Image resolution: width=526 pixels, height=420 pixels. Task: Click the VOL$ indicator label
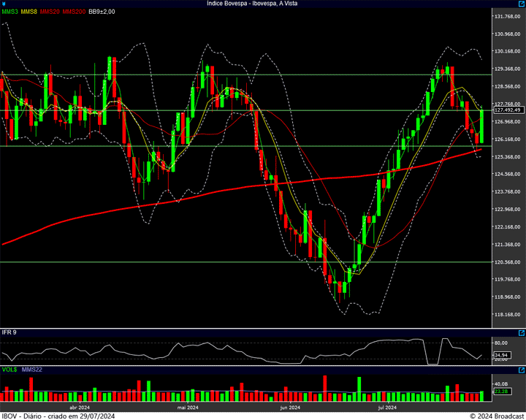[x=9, y=370]
